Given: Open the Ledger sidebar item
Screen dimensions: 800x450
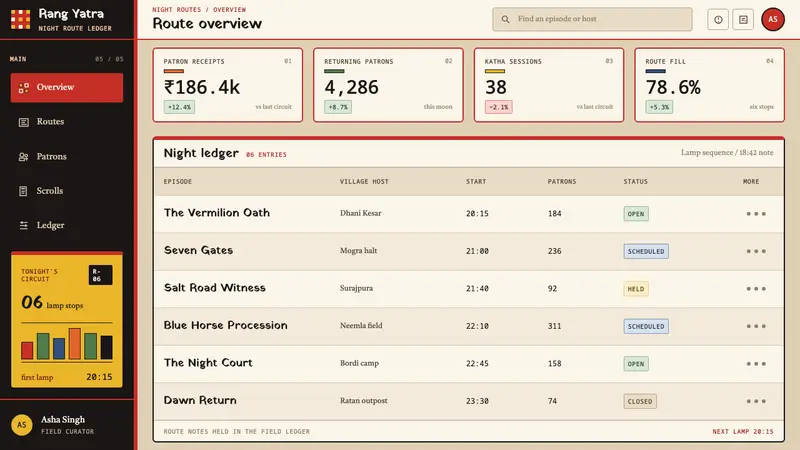Looking at the screenshot, I should coord(67,226).
